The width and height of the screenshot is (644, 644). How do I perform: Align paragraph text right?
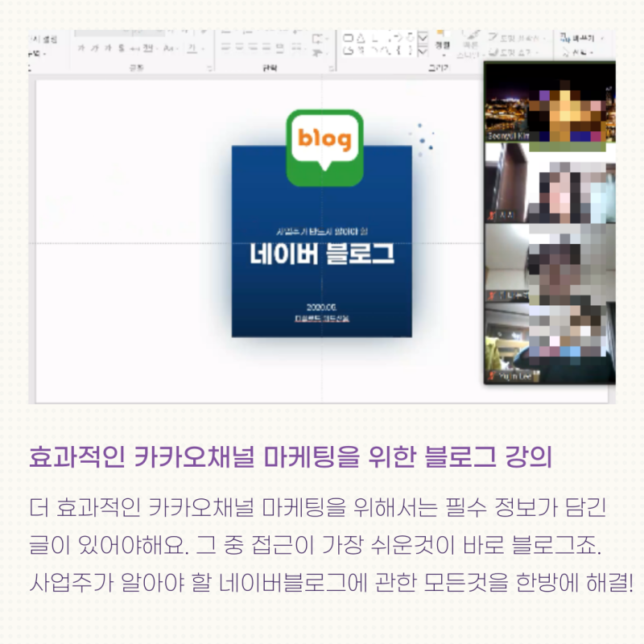(x=253, y=47)
